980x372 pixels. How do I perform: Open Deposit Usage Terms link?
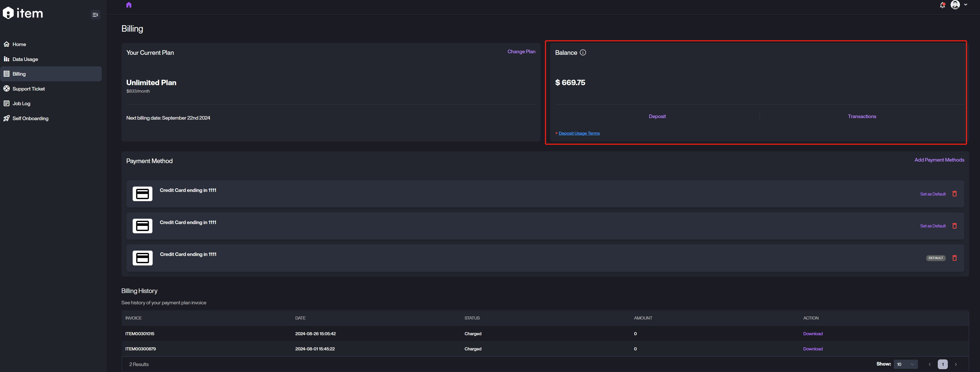point(579,133)
